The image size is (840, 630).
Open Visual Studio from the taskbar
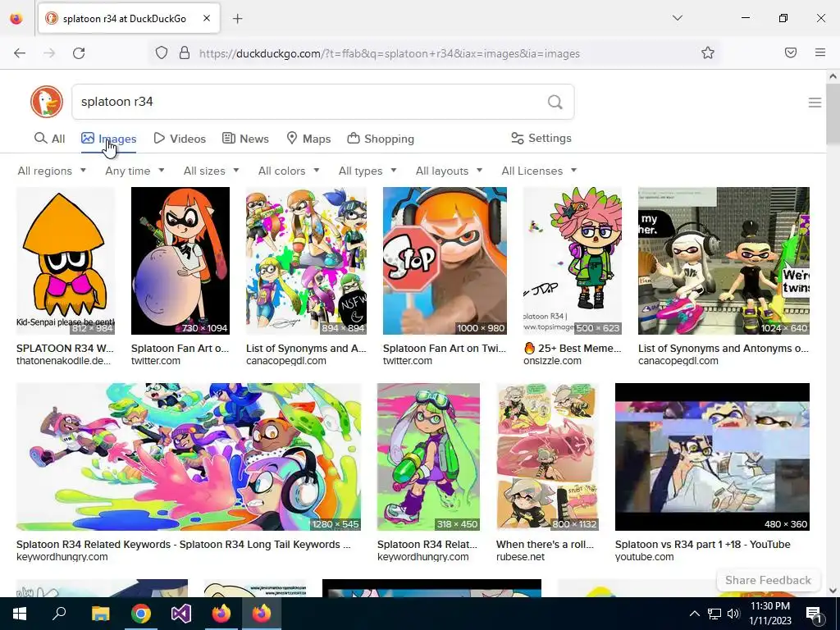[181, 614]
